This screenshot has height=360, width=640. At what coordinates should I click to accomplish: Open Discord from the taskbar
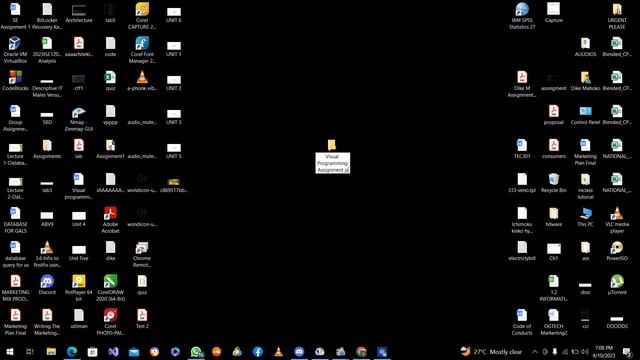coord(299,351)
